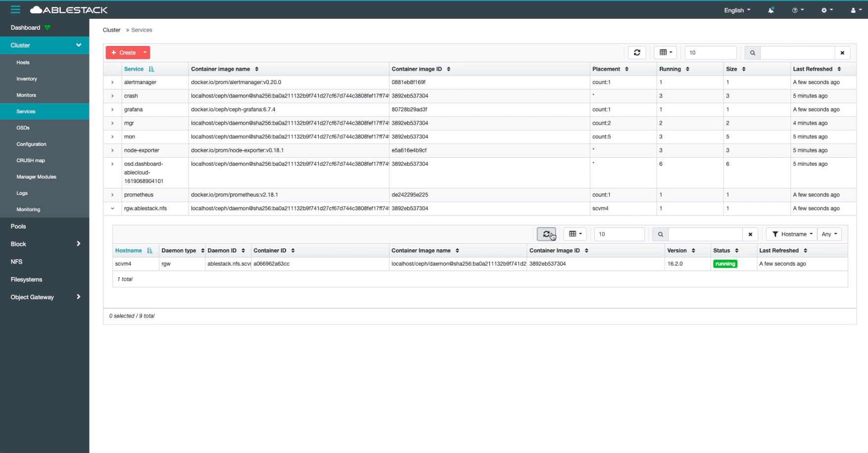Expand the crash service row
Image resolution: width=868 pixels, height=453 pixels.
click(x=112, y=96)
